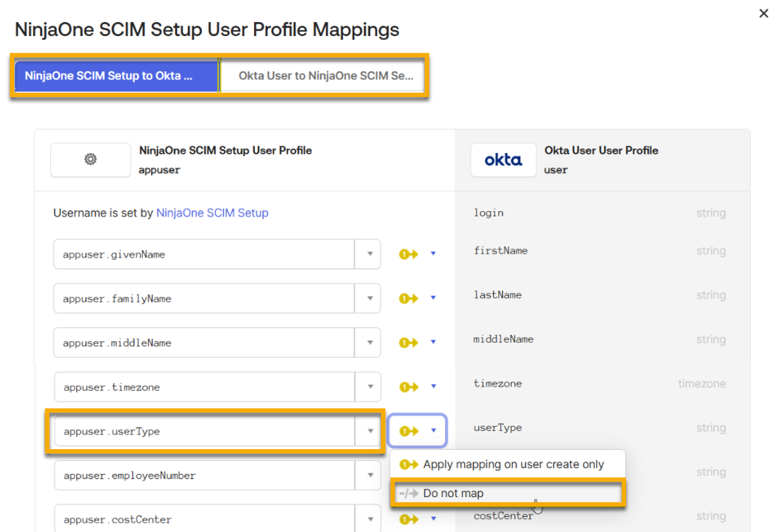Image resolution: width=774 pixels, height=532 pixels.
Task: Click the gear icon for NinjaOne SCIM Setup profile
Action: 90,160
